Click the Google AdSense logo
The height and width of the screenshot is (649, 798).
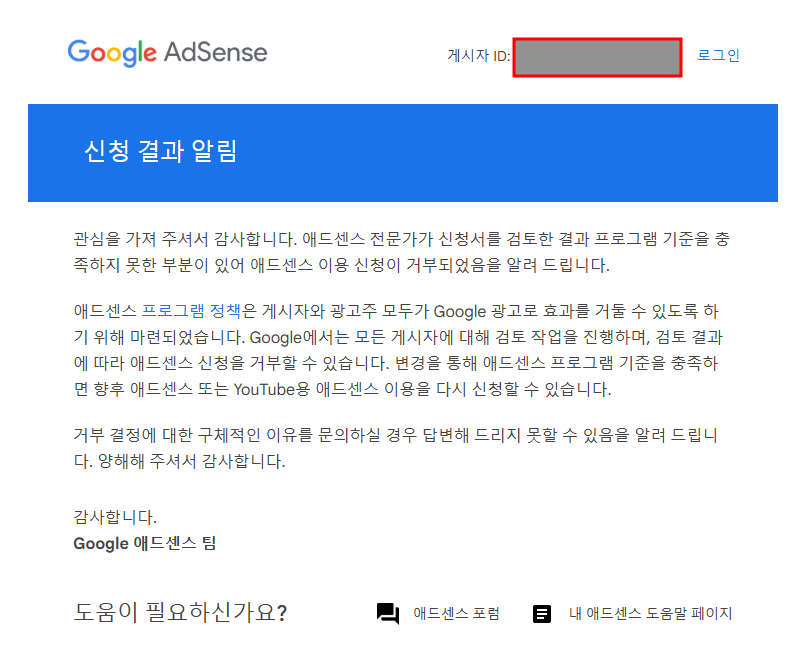point(167,53)
